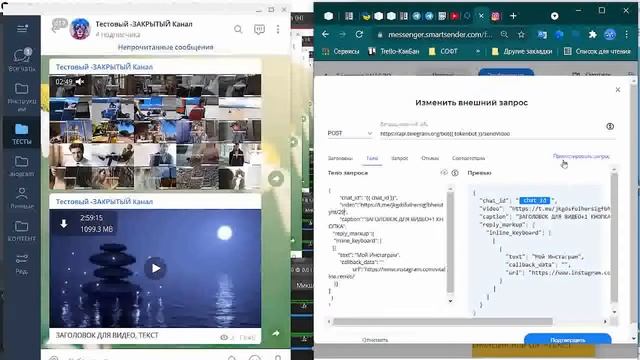This screenshot has width=640, height=360.
Task: Open a new browser tab
Action: pos(513,16)
